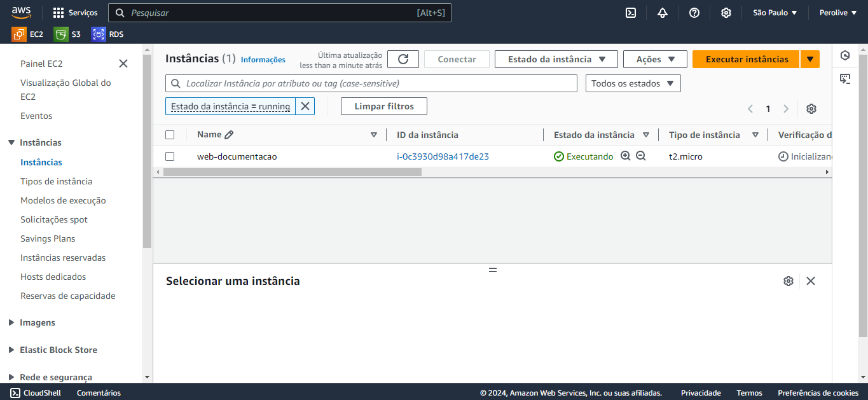Focus the Localizar Instância filter field
Image resolution: width=868 pixels, height=400 pixels.
[371, 83]
